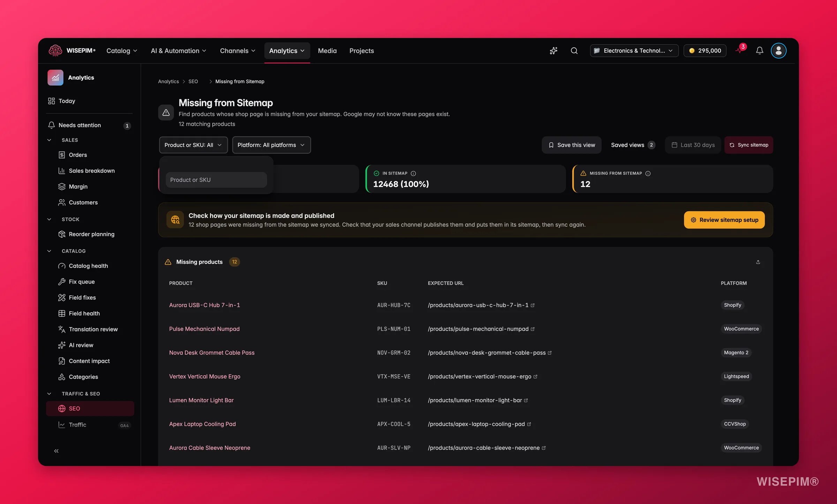
Task: Click the credits balance 295,000
Action: coord(705,51)
